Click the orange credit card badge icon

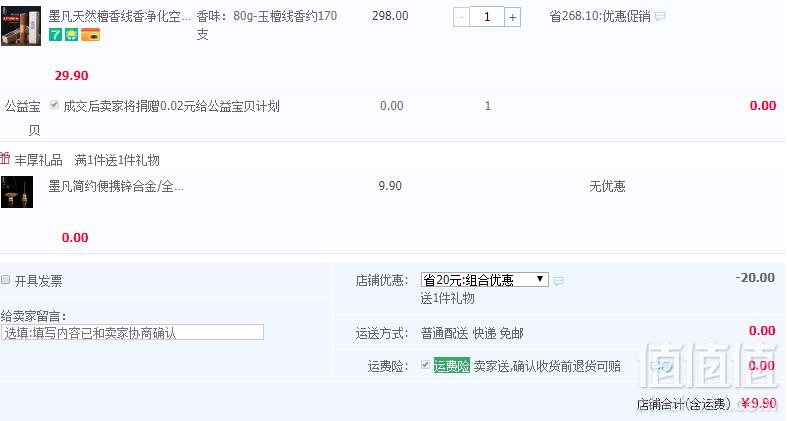tap(90, 35)
